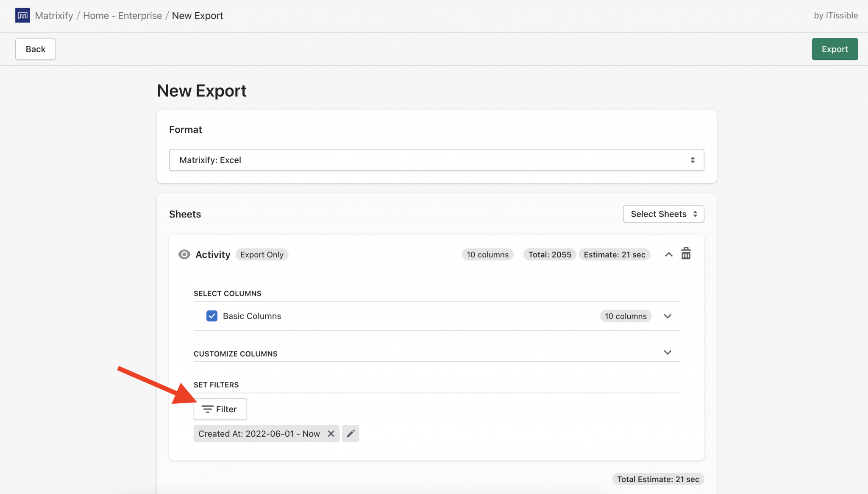
Task: Click the Created At: 2022-06-01 filter chip
Action: [x=259, y=433]
